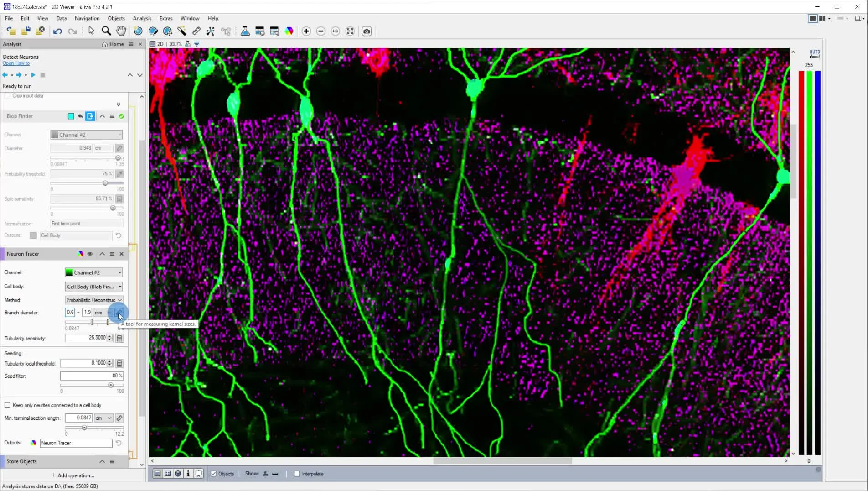Zoom in with the plus button
This screenshot has height=491, width=868.
306,31
